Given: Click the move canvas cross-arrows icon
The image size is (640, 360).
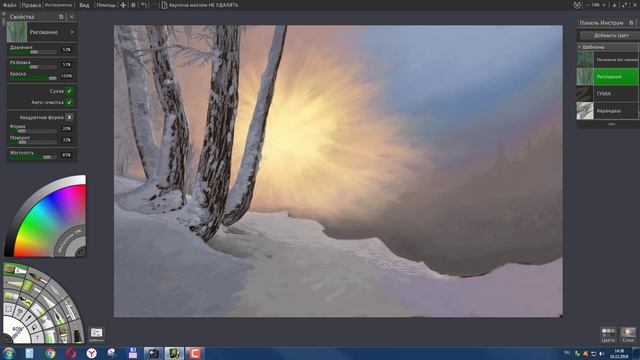Looking at the screenshot, I should click(x=123, y=5).
